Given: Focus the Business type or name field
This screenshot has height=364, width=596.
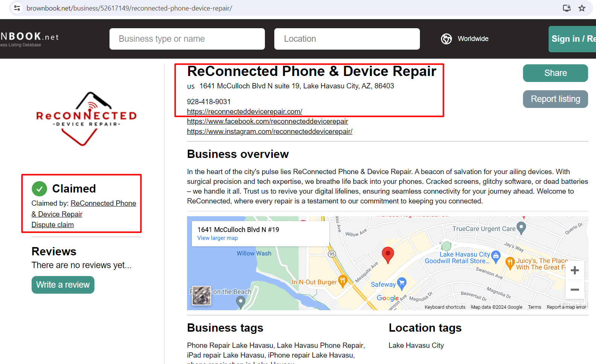Looking at the screenshot, I should point(187,39).
